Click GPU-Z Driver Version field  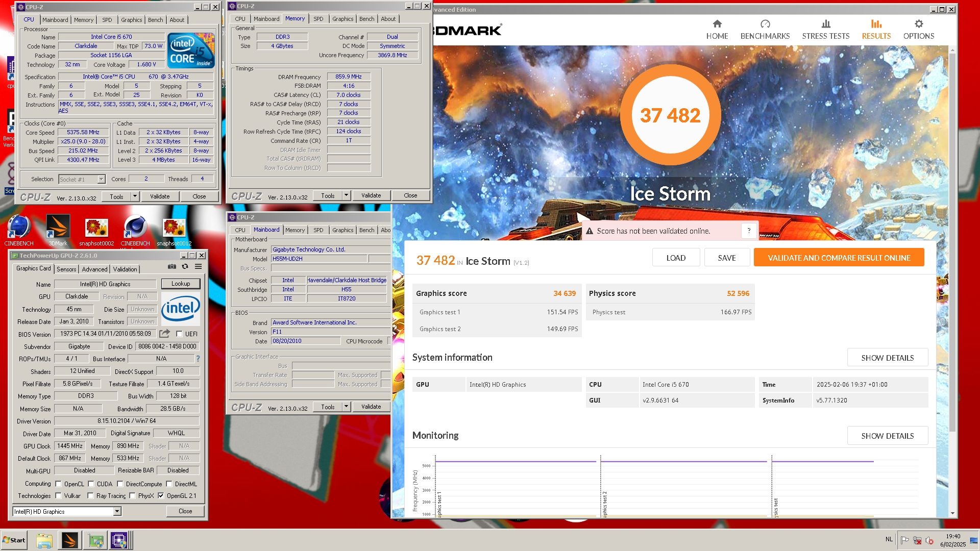click(127, 421)
